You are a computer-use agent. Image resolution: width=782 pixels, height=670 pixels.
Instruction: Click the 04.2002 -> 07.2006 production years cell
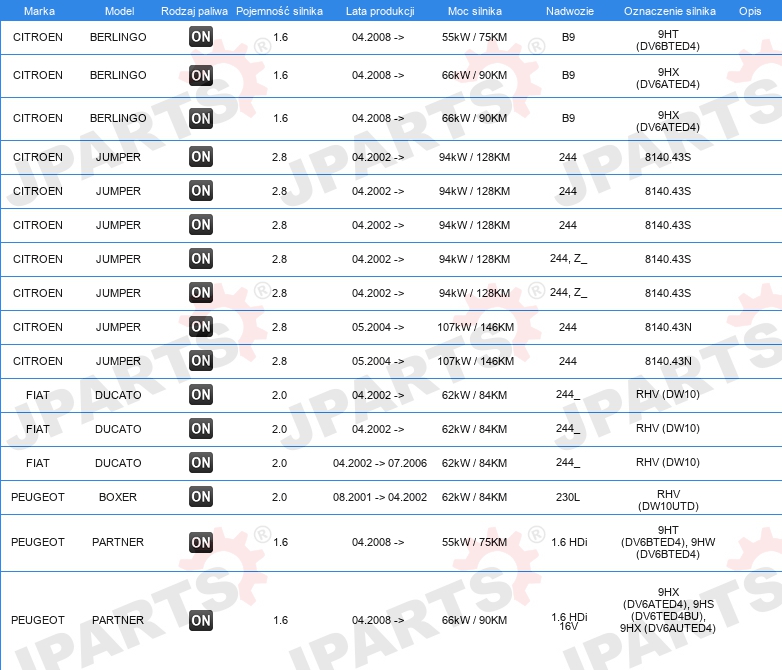click(x=380, y=463)
